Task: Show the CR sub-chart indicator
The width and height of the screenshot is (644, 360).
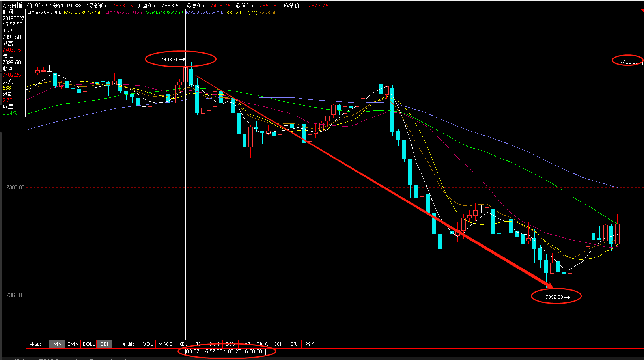Action: click(293, 344)
